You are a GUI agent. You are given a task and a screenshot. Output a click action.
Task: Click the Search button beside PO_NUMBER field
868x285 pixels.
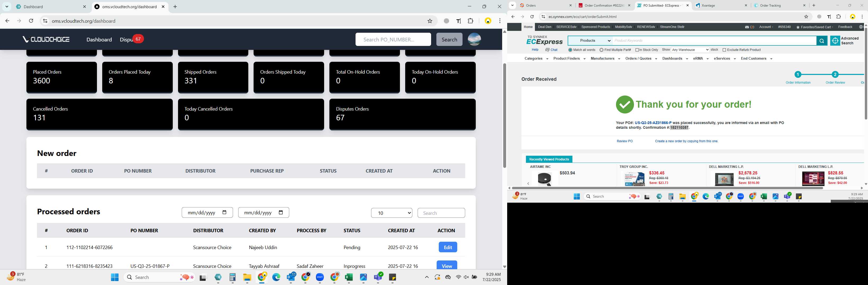coord(449,39)
